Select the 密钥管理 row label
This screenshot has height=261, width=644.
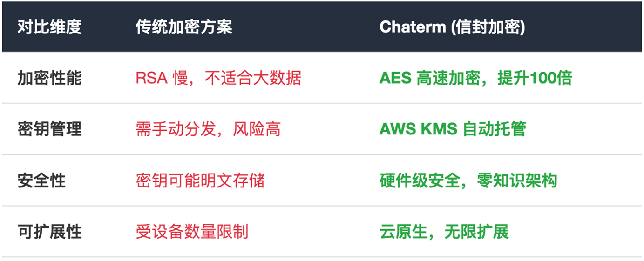[49, 129]
